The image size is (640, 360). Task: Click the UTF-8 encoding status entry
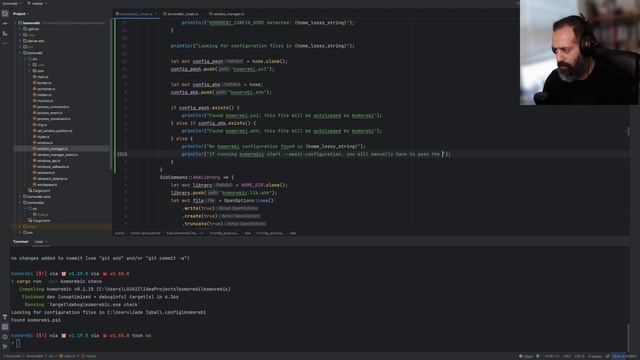(579, 356)
